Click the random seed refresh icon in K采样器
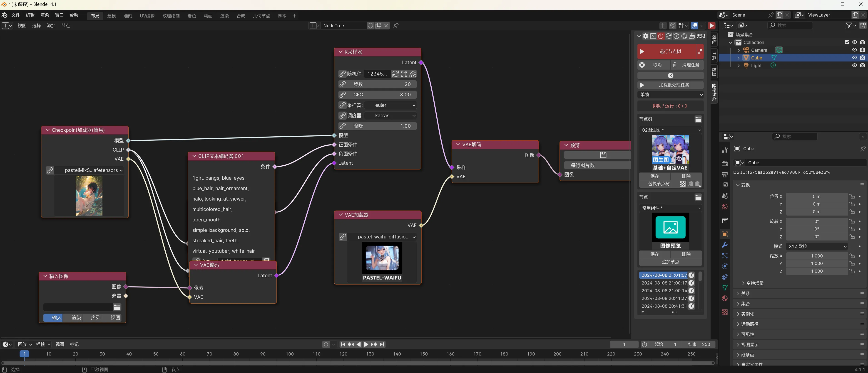This screenshot has width=868, height=373. click(395, 74)
